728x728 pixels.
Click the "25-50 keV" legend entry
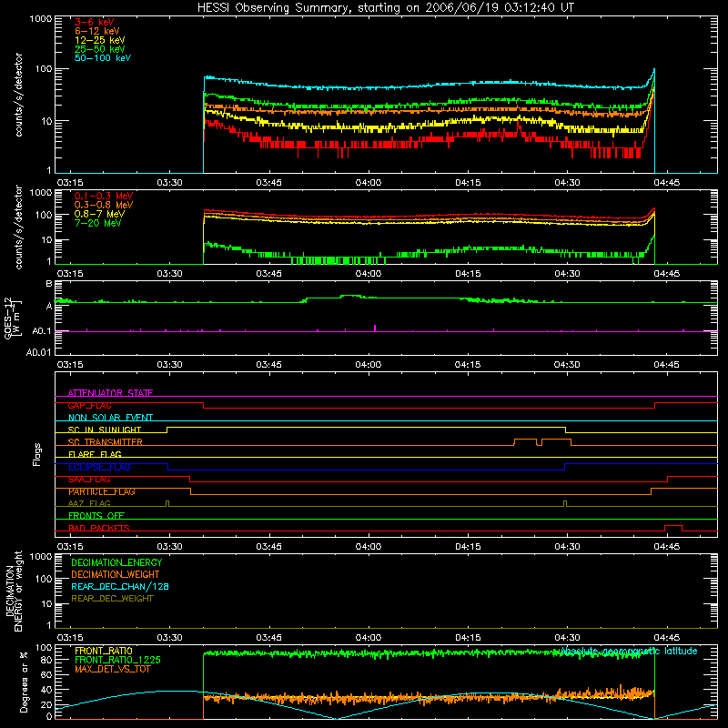(100, 49)
